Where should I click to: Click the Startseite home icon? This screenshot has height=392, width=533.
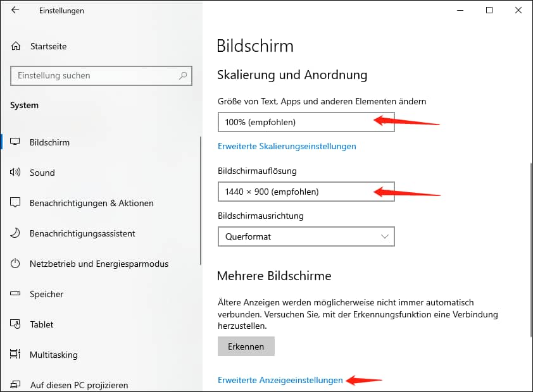coord(15,46)
